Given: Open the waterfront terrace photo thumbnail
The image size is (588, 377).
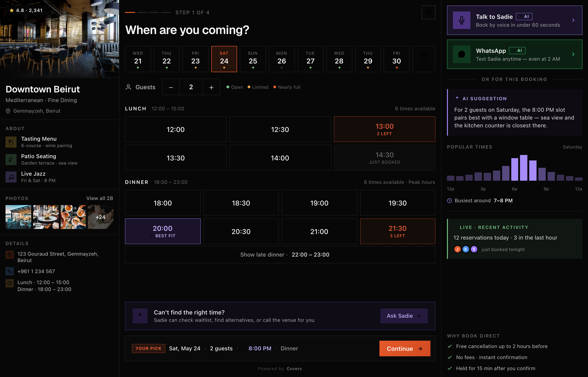Looking at the screenshot, I should coord(18,217).
